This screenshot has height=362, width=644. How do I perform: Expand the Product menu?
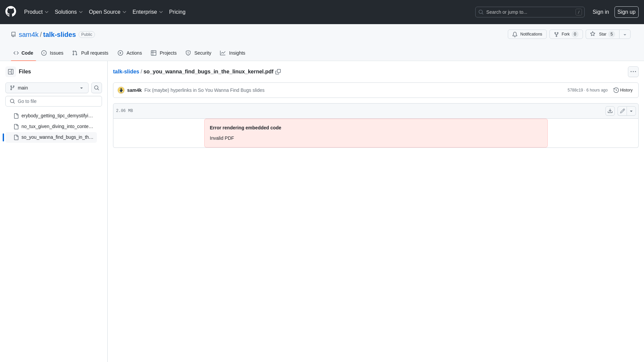[37, 12]
